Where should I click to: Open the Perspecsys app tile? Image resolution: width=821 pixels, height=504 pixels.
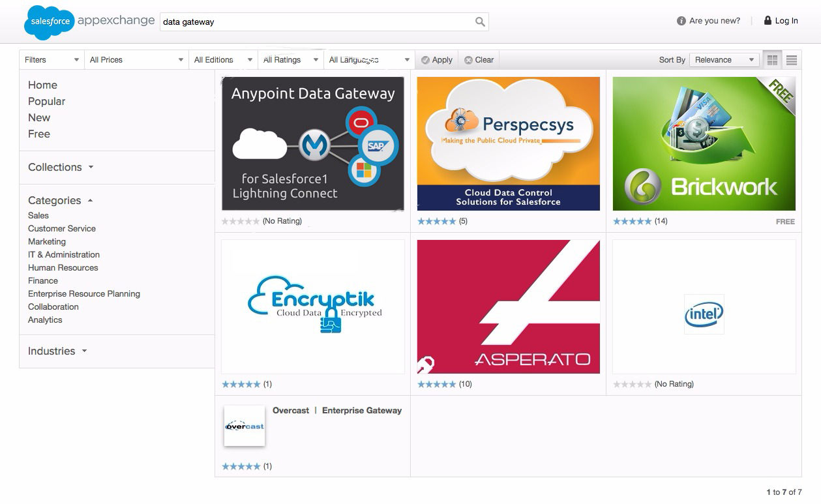(509, 143)
